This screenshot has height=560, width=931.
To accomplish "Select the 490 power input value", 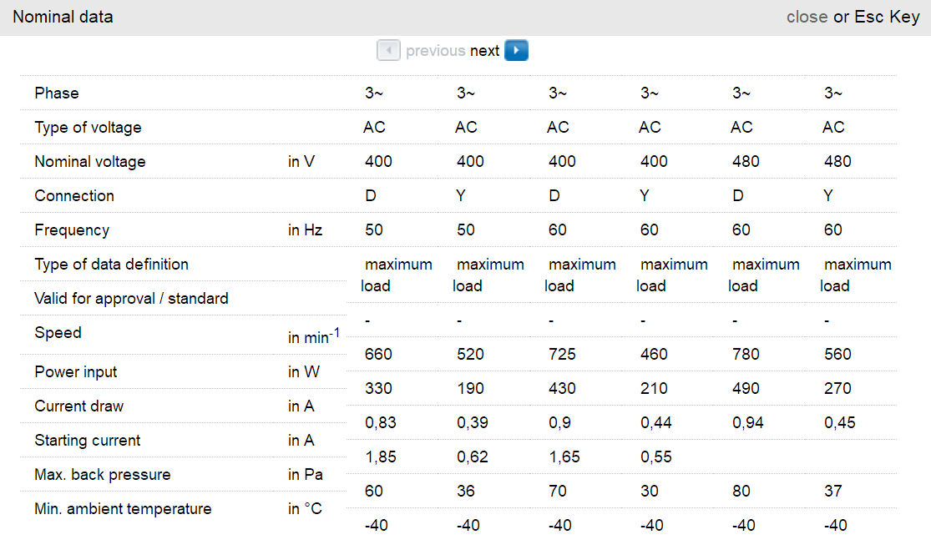I will click(x=746, y=389).
